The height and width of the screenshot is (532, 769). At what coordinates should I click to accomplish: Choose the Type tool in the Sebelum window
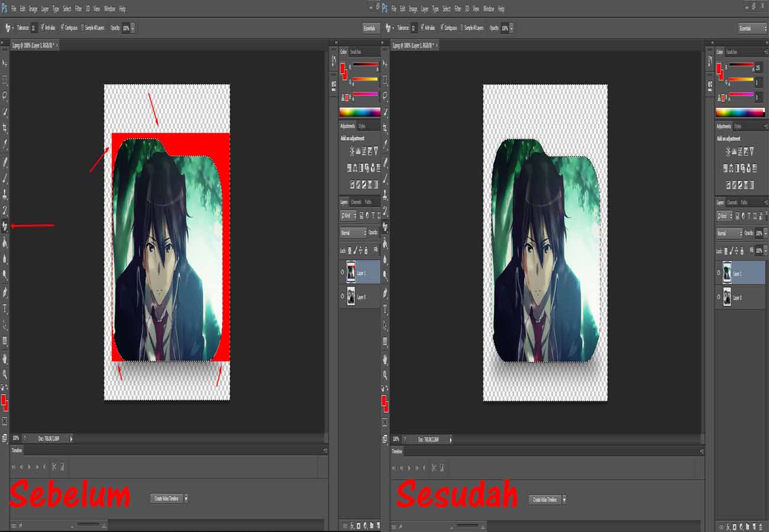[5, 309]
